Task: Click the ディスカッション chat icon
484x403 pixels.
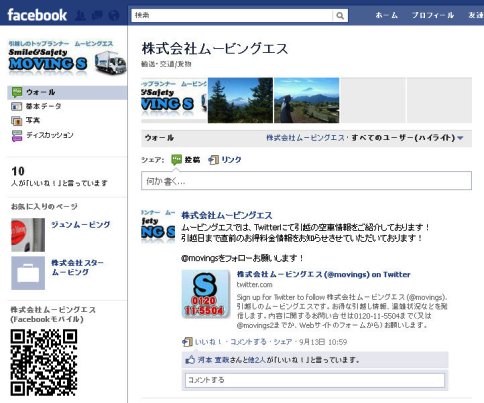Action: click(17, 136)
